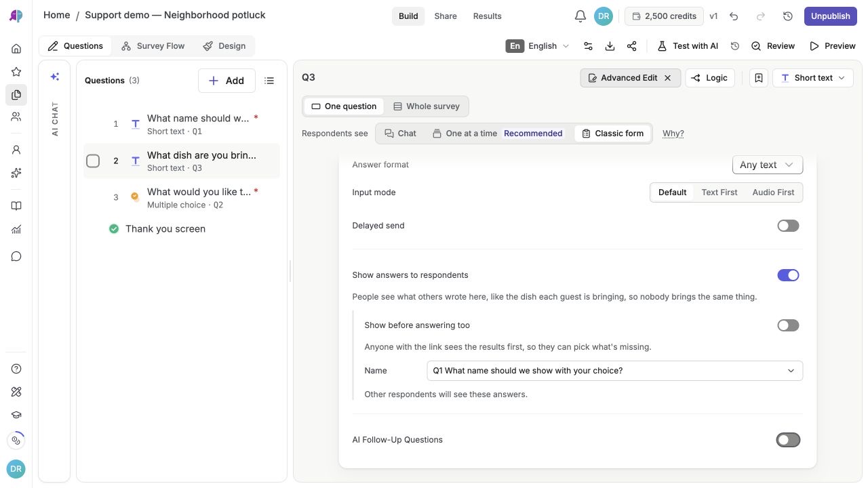Screen dimensions: 868x488
Task: Open the Answer format dropdown
Action: (767, 165)
